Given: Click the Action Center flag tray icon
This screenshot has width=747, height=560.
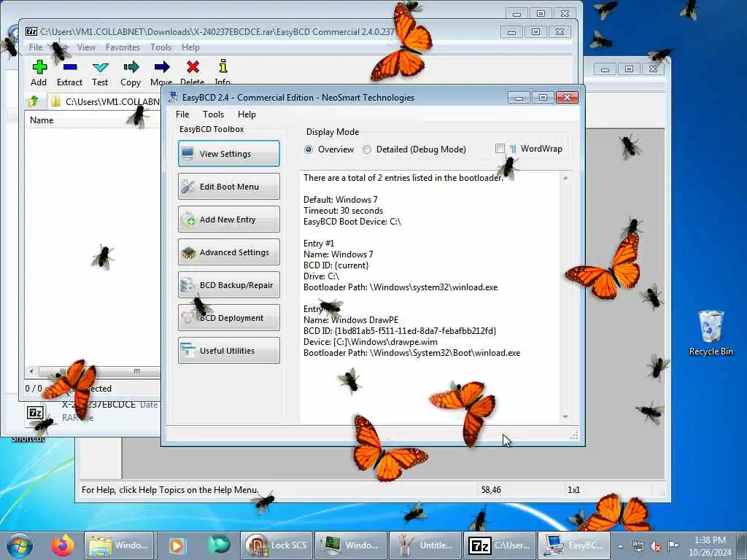Looking at the screenshot, I should (x=673, y=545).
